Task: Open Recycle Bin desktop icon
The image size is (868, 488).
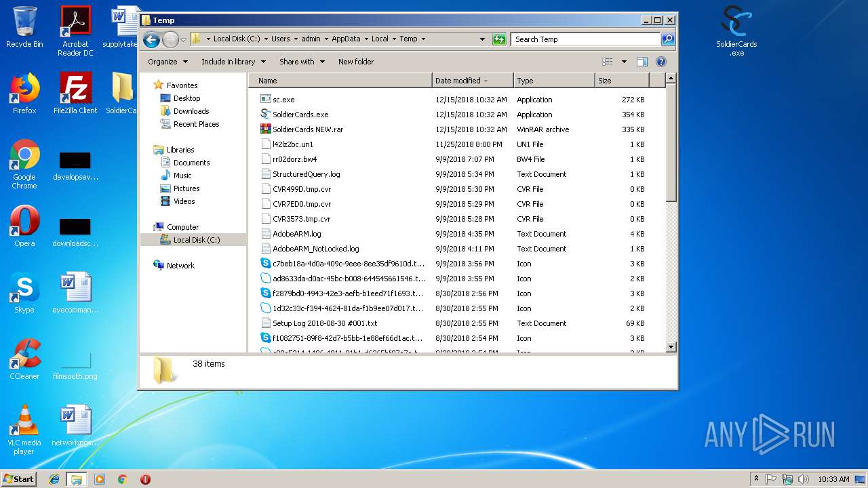Action: coord(24,27)
